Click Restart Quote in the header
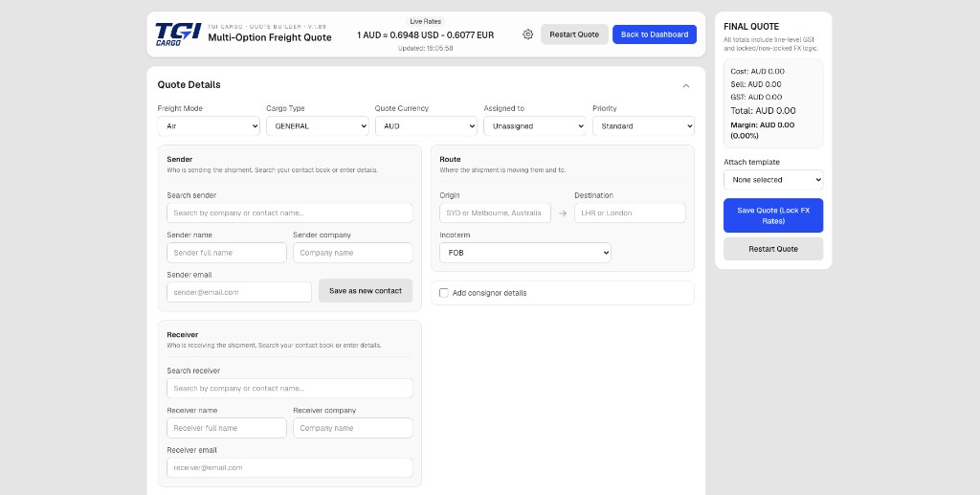Image resolution: width=980 pixels, height=495 pixels. coord(574,34)
